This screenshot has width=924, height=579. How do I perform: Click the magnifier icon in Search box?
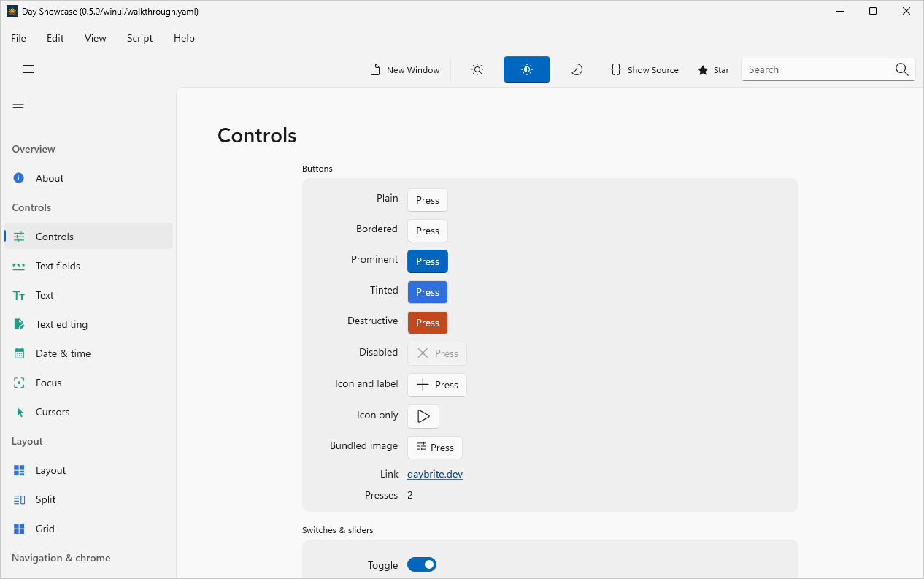pyautogui.click(x=901, y=69)
